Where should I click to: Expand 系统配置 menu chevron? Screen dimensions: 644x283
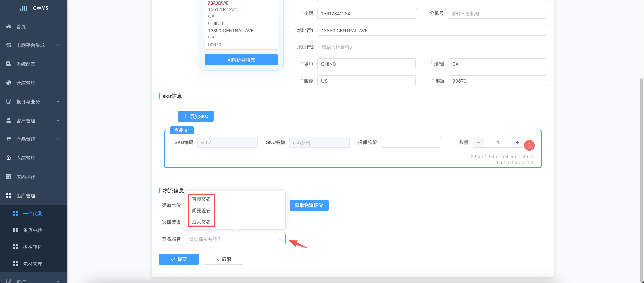pos(58,64)
